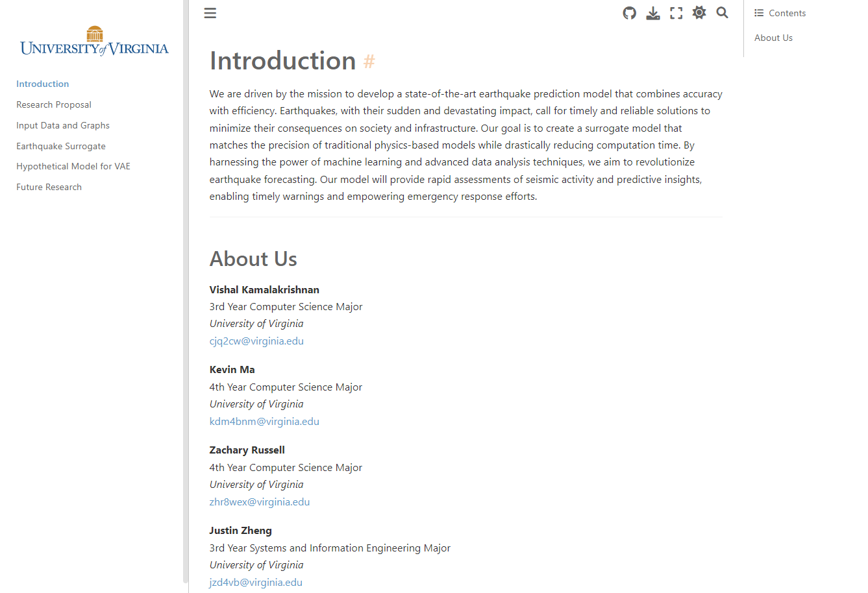Screen dimensions: 868x593
Task: Click the download page icon
Action: [x=652, y=13]
